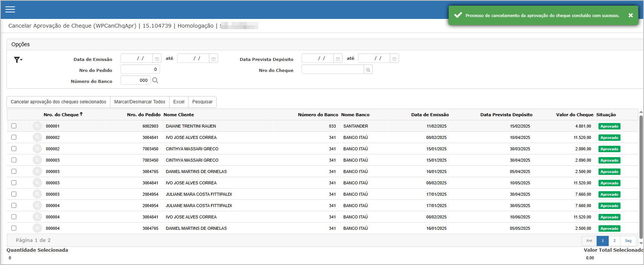The width and height of the screenshot is (644, 265).
Task: Focus the Data de Emissão end date field
Action: (193, 59)
